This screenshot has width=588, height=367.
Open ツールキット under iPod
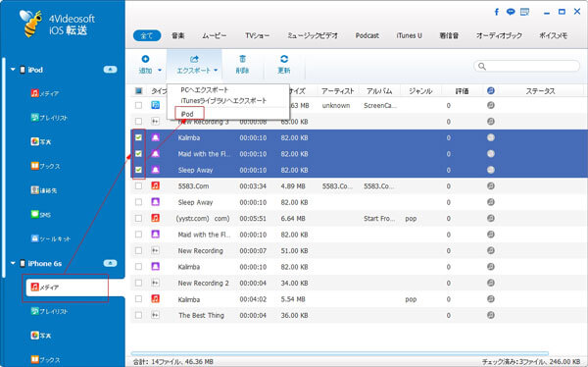click(50, 238)
